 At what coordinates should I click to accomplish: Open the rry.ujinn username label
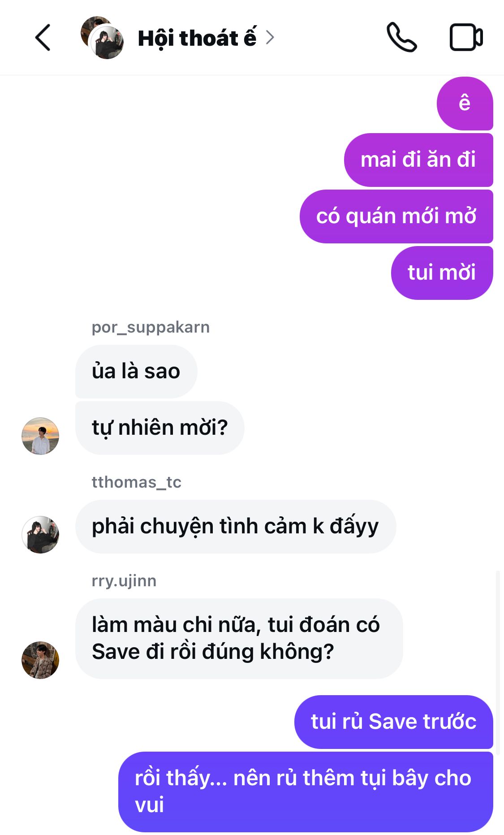(x=124, y=581)
